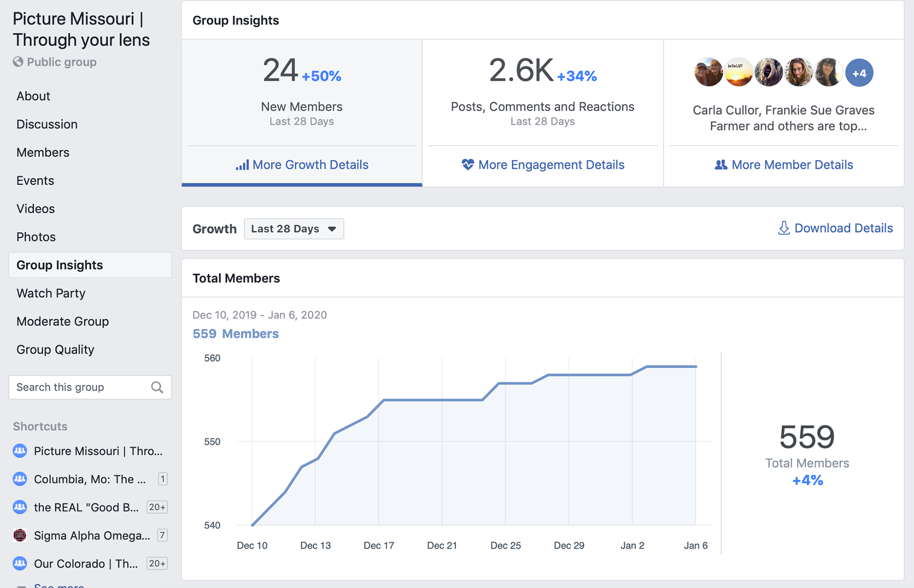The height and width of the screenshot is (588, 914).
Task: Click More Member Details link
Action: point(784,165)
